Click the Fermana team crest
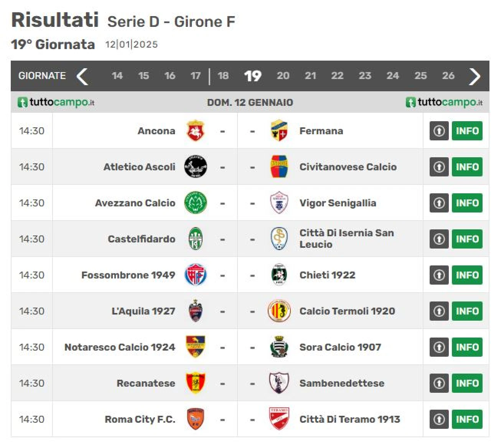The image size is (491, 448). [x=279, y=131]
